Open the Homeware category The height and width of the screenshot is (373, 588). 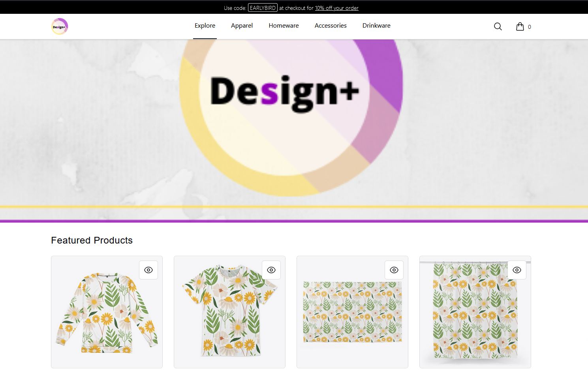point(284,26)
